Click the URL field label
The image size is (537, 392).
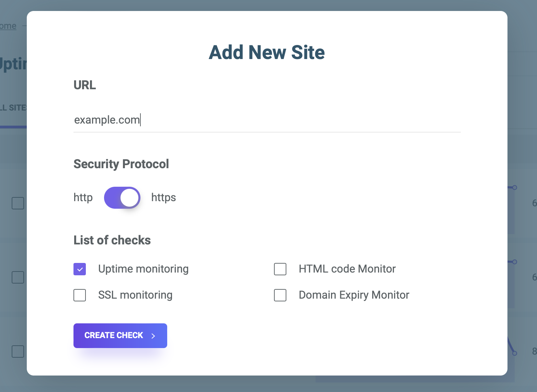coord(85,85)
